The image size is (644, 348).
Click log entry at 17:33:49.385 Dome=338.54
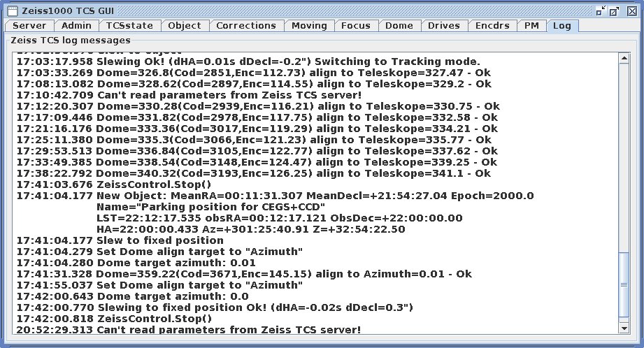257,162
